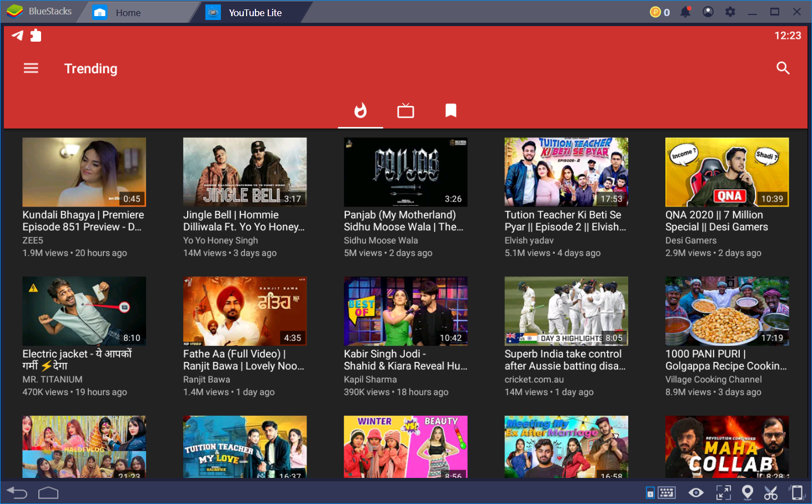Screen dimensions: 812x504
Task: Switch to the TV subscriptions tab
Action: tap(405, 111)
